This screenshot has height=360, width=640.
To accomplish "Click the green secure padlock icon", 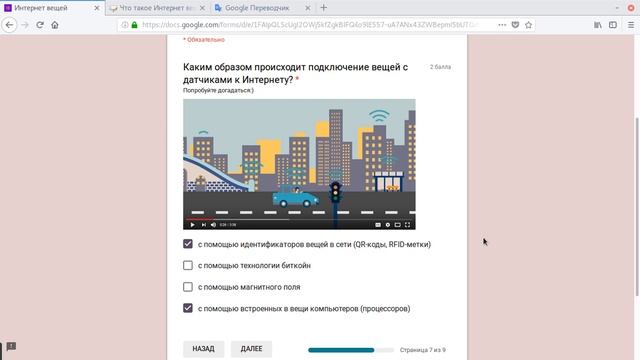I will point(134,25).
